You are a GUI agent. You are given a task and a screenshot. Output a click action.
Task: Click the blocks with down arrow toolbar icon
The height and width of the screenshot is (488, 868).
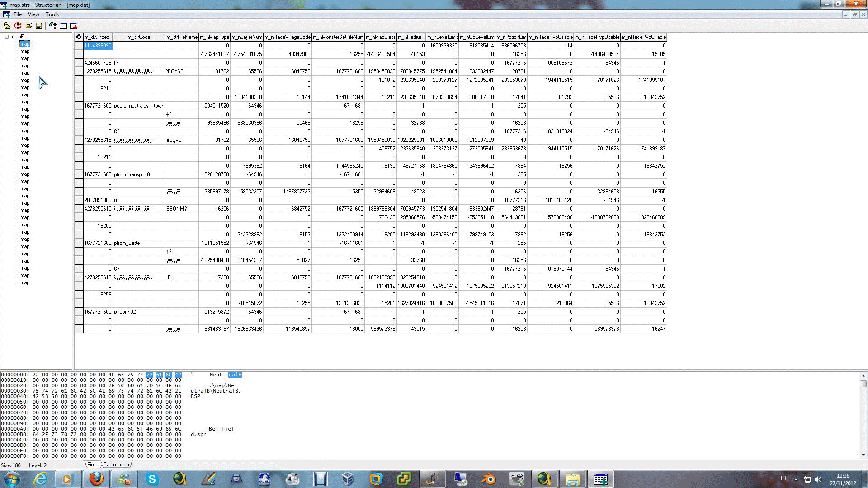point(53,26)
